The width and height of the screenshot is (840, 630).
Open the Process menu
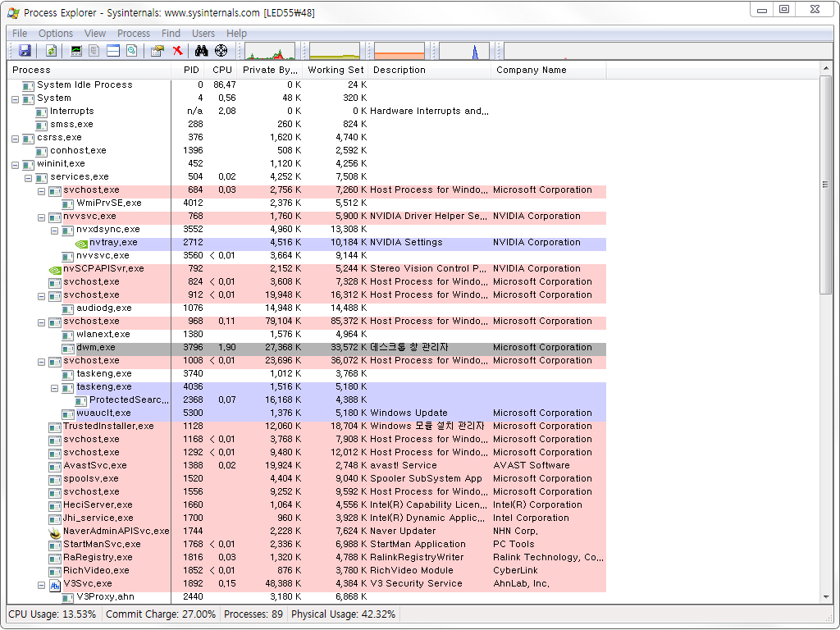(x=134, y=33)
